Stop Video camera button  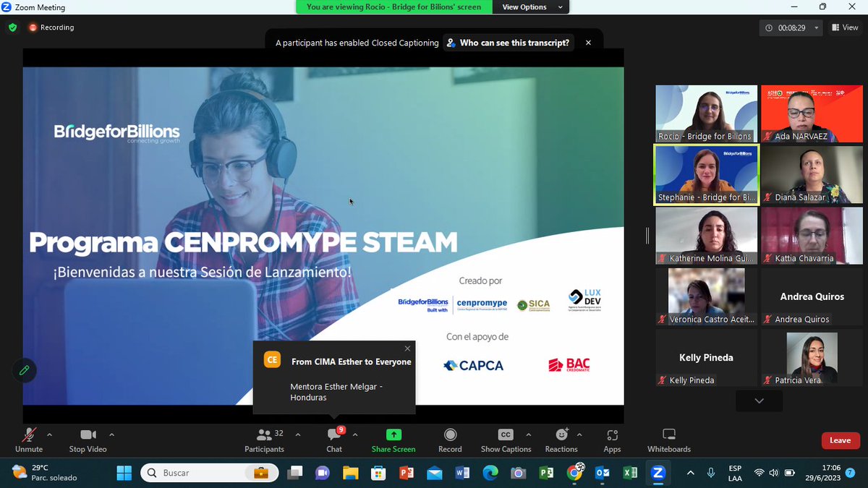88,440
